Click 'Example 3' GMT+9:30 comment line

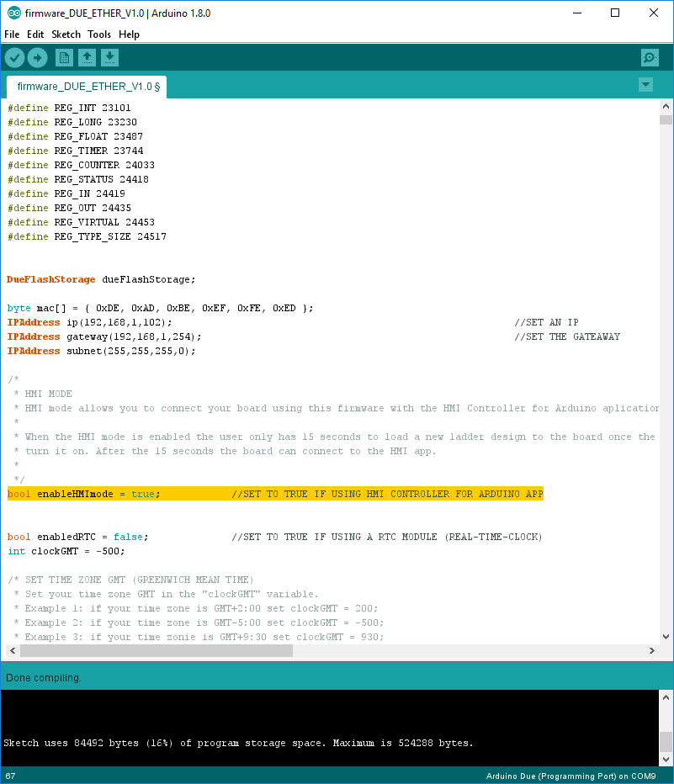click(x=199, y=637)
